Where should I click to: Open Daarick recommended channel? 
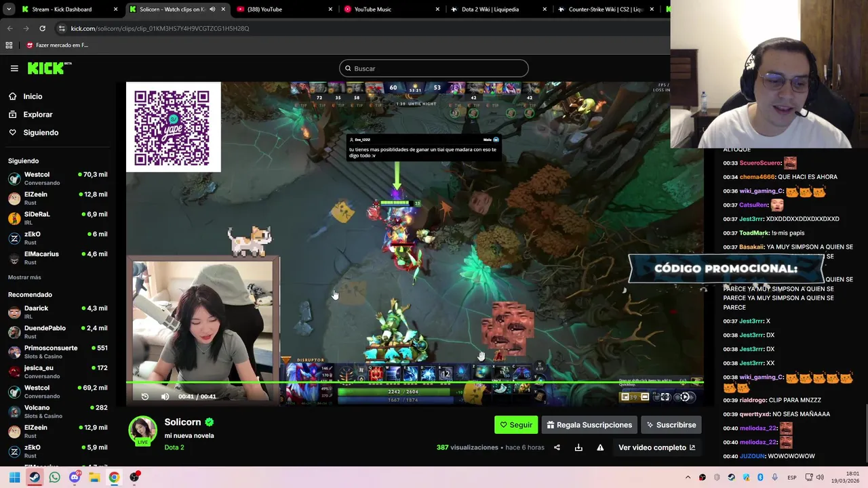point(58,312)
